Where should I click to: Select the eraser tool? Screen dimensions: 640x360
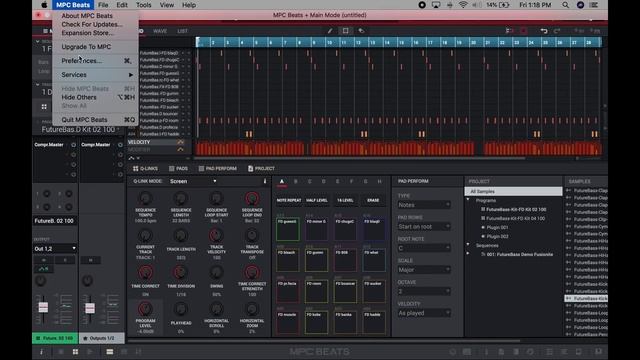(x=361, y=31)
